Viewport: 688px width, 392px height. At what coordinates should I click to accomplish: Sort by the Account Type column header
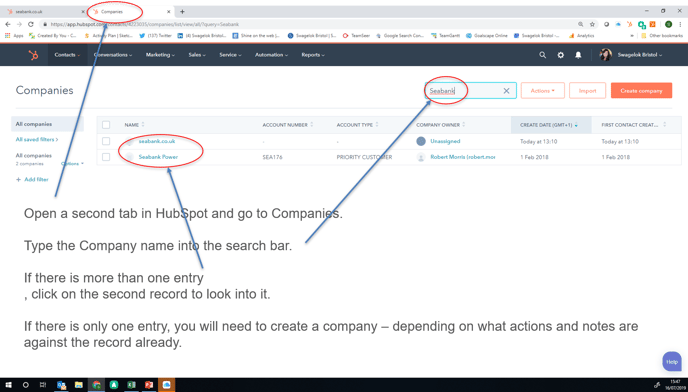click(x=357, y=125)
